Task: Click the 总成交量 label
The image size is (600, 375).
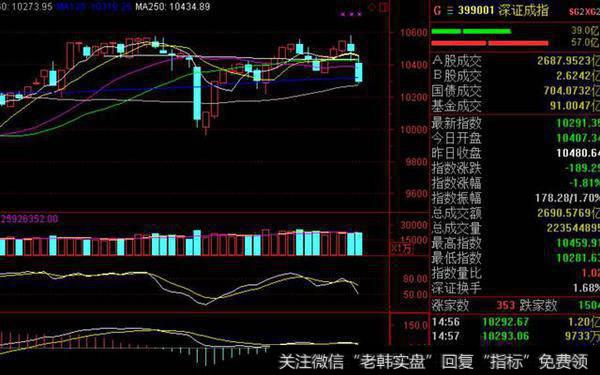Action: click(x=457, y=228)
